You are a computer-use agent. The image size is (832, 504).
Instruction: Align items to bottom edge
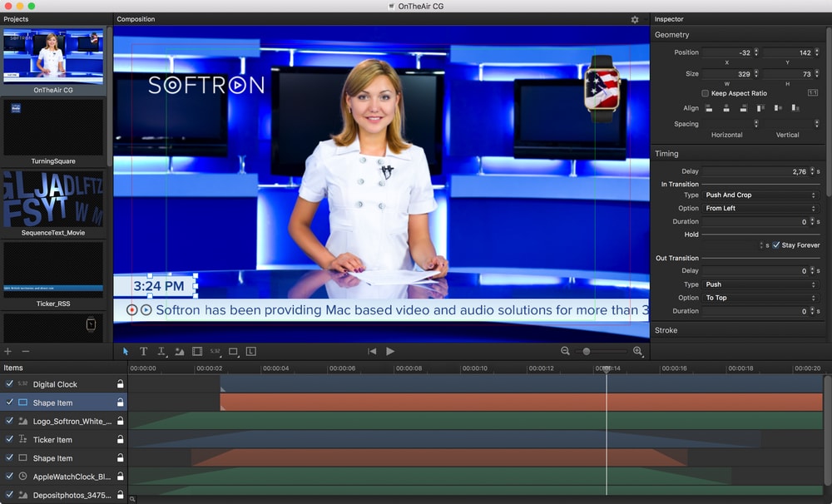point(795,108)
